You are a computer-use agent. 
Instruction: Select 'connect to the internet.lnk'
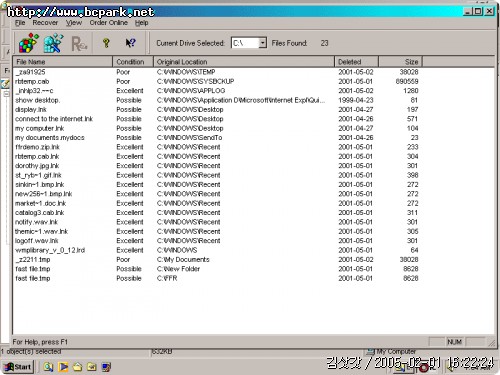pos(54,119)
